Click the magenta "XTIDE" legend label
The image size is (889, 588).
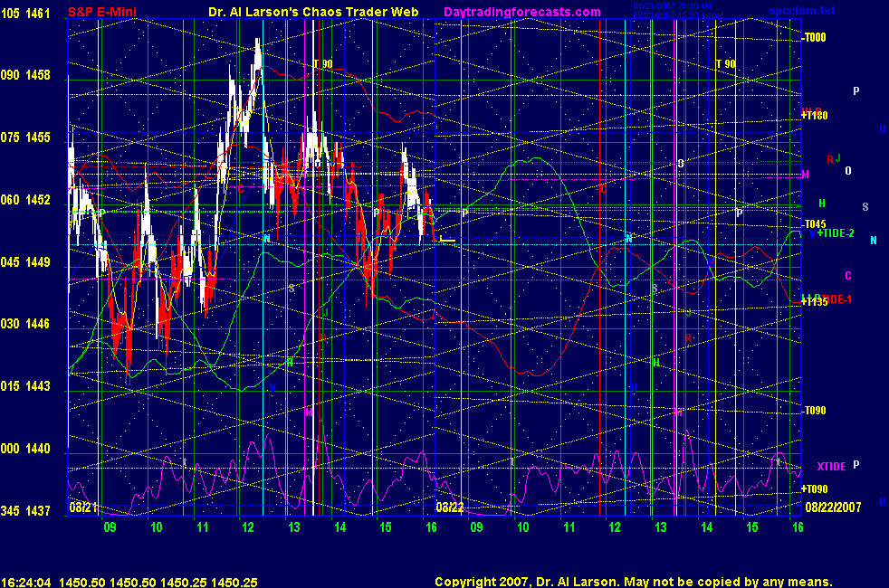point(831,466)
